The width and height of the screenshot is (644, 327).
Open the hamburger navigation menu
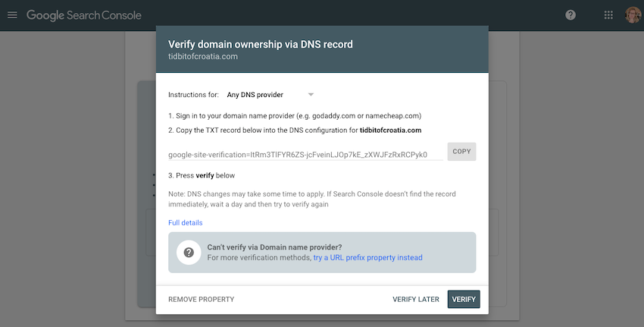12,15
